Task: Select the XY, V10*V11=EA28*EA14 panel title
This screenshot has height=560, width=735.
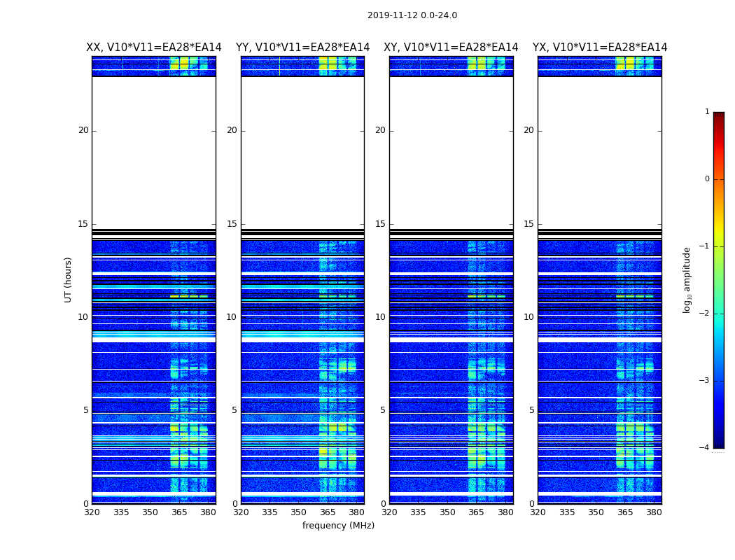Action: click(x=451, y=48)
